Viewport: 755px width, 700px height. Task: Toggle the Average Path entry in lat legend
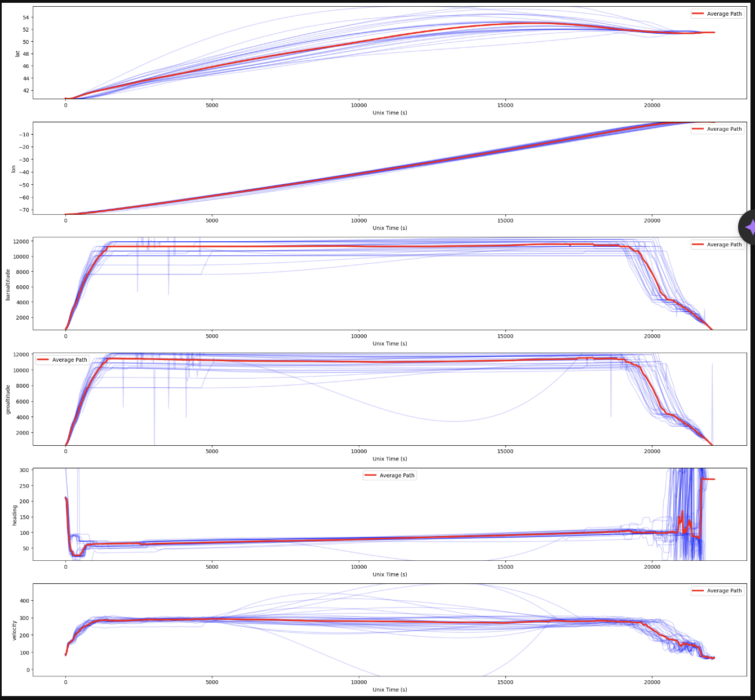pyautogui.click(x=717, y=14)
